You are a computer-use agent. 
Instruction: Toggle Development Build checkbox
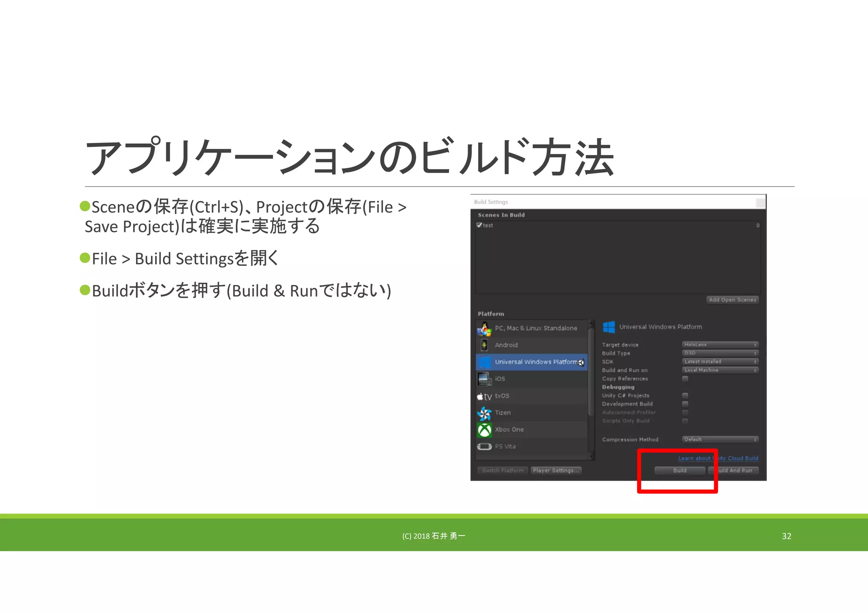coord(685,404)
